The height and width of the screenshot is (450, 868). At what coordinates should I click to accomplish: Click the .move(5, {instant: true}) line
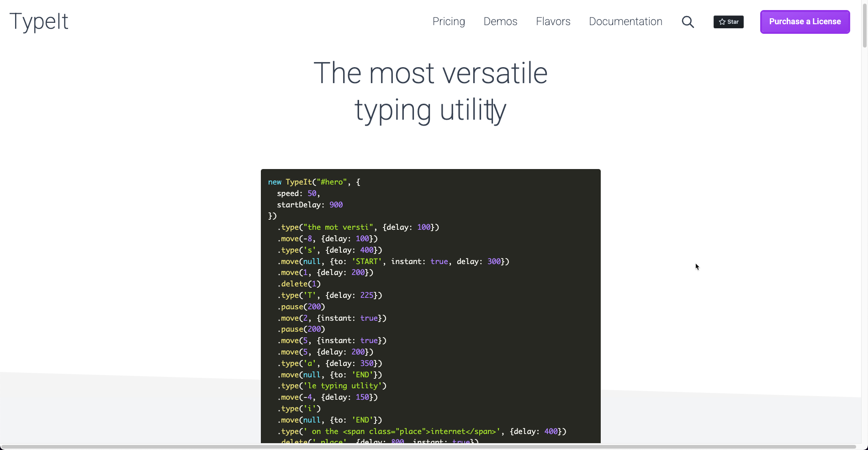(332, 340)
